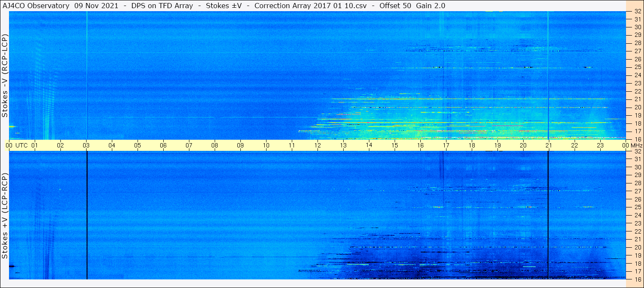
Task: Click the 32 MHz label in upper panel
Action: (x=637, y=12)
